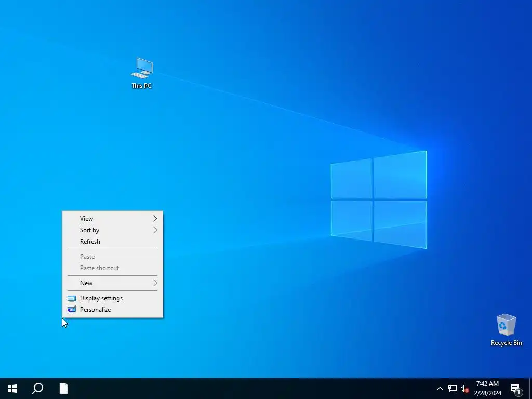This screenshot has height=399, width=532.
Task: Expand the View submenu
Action: (112, 219)
